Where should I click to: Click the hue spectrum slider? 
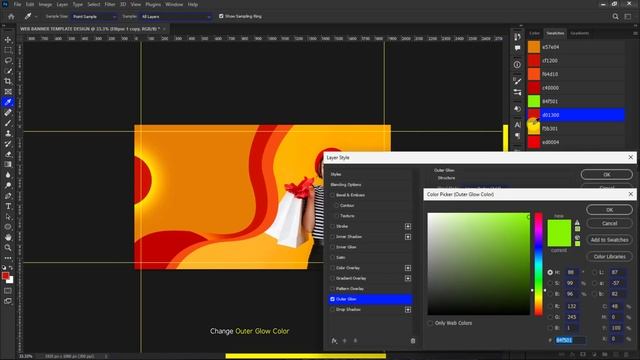(x=539, y=264)
